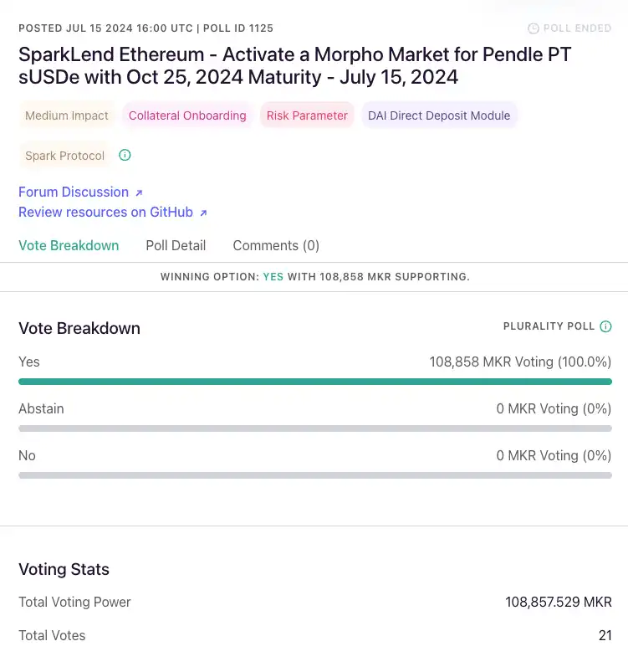
Task: Click the Spark Protocol tag
Action: 65,156
